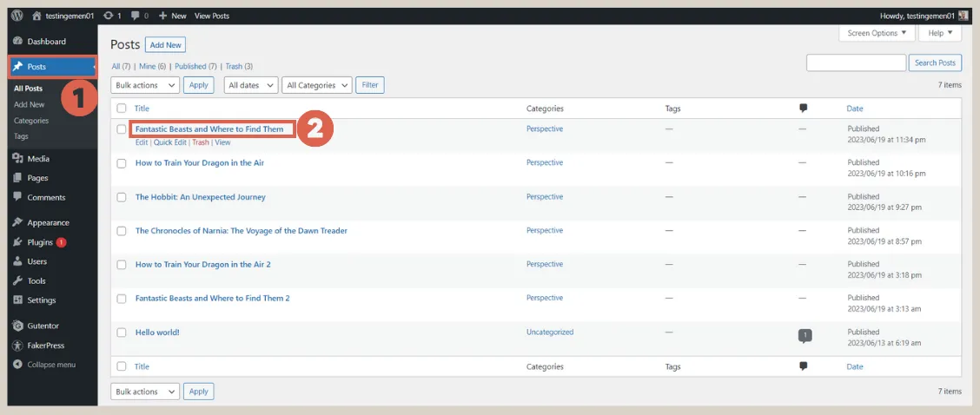The width and height of the screenshot is (980, 415).
Task: Filter by Mine (6) posts
Action: point(153,66)
